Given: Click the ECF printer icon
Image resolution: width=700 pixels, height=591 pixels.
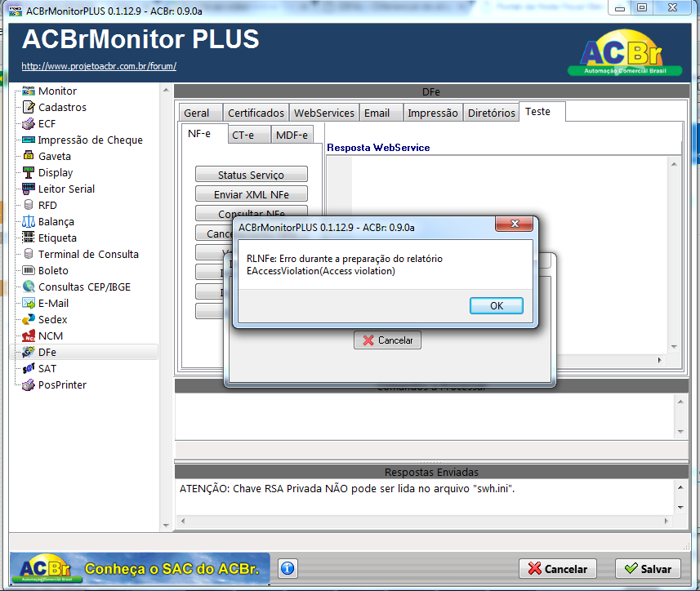Looking at the screenshot, I should point(29,123).
